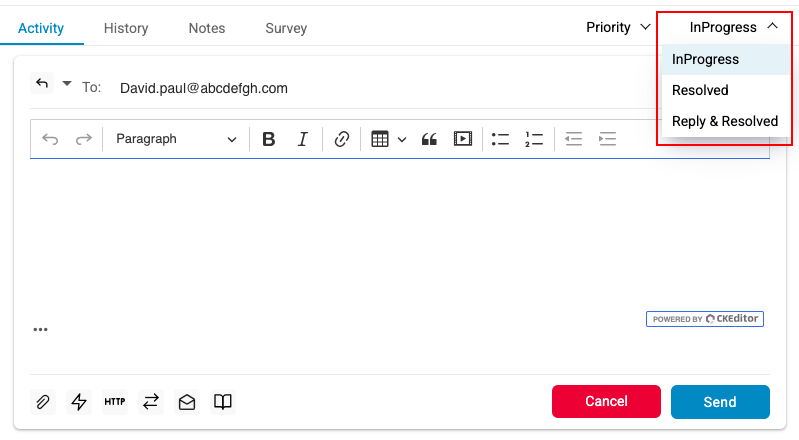
Task: Create a numbered list
Action: click(x=534, y=139)
